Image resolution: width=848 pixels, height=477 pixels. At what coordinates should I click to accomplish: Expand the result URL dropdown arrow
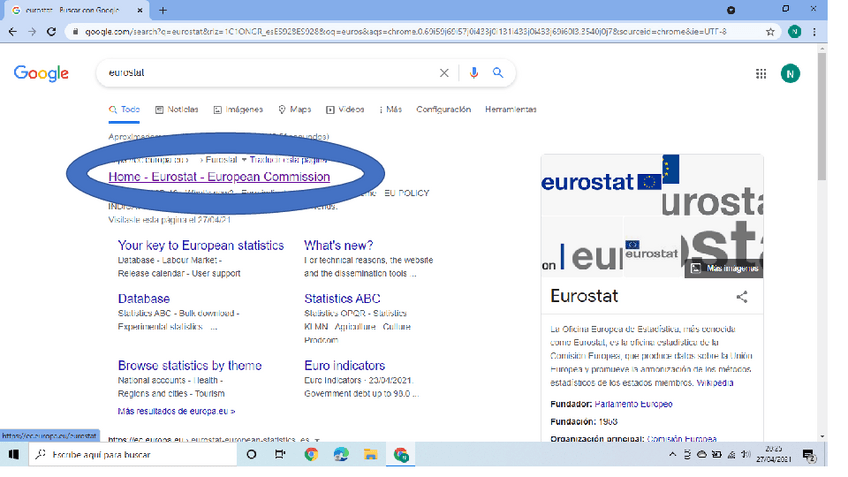click(244, 160)
